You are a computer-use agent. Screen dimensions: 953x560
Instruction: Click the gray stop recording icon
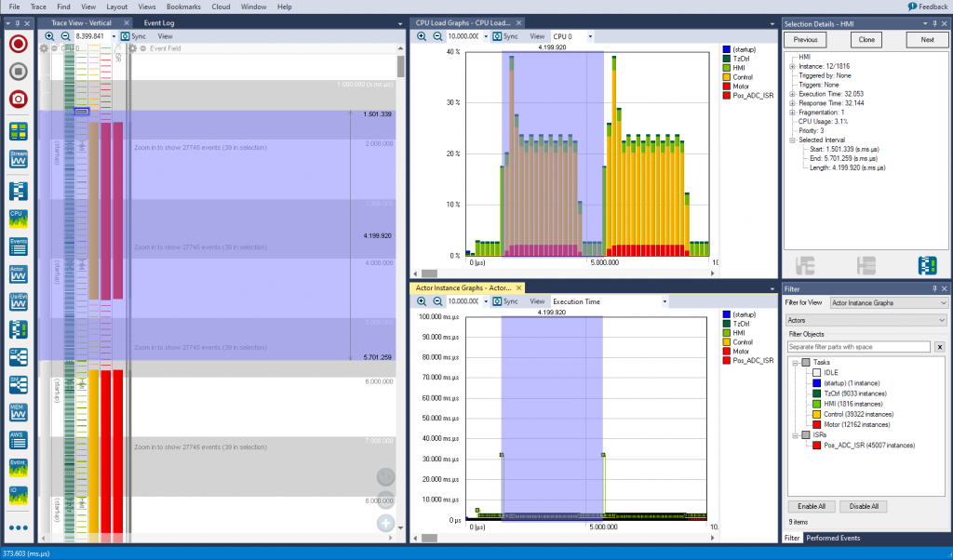[19, 72]
